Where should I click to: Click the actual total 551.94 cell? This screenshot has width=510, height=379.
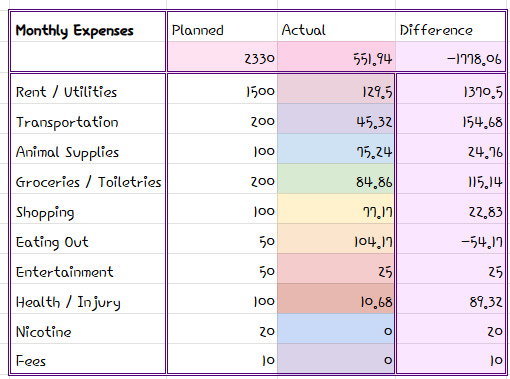pos(336,56)
